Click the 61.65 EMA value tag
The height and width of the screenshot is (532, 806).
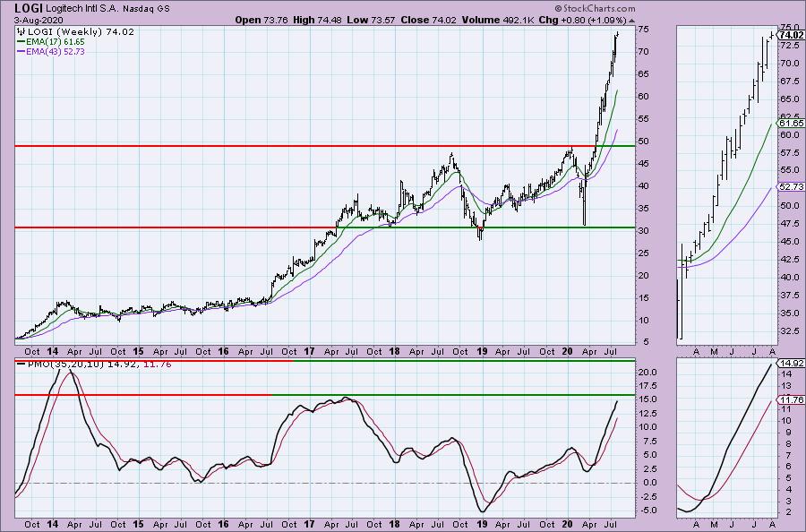point(792,124)
